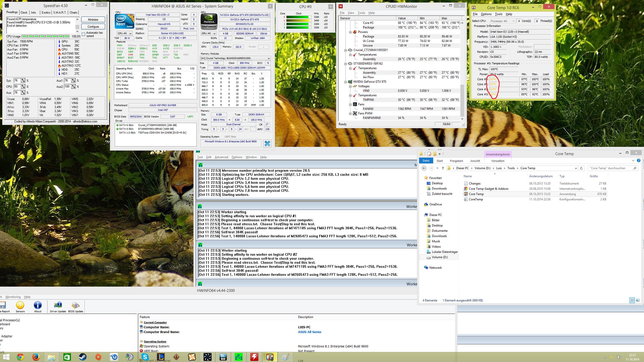Click the Core Temp search field in Explorer
The height and width of the screenshot is (362, 644).
tap(609, 168)
